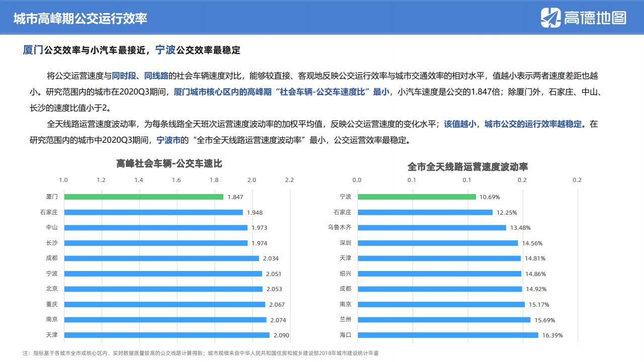Click the 1.847 bar value label
The width and height of the screenshot is (644, 362).
[235, 197]
